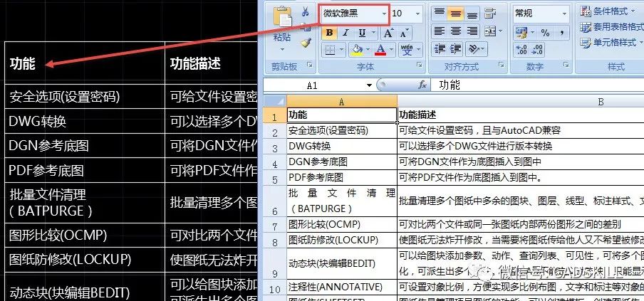Screen dimensions: 644x301
Task: Center text horizontally in cell
Action: tap(455, 31)
